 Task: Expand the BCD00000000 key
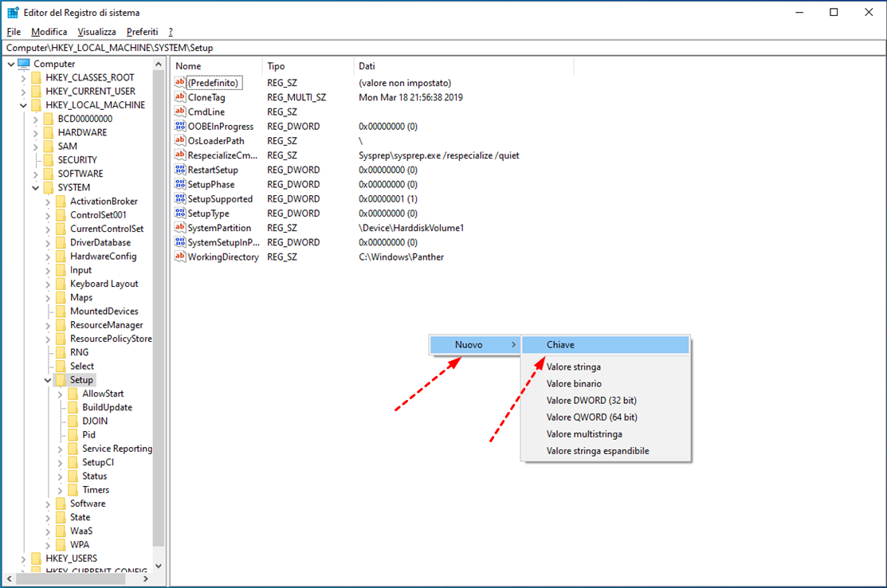pos(36,119)
